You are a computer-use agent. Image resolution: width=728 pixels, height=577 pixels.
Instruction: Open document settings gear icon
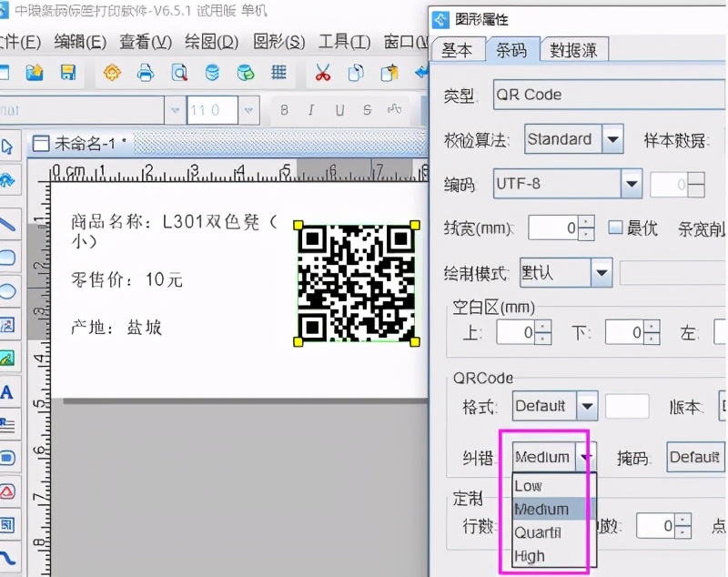tap(112, 73)
